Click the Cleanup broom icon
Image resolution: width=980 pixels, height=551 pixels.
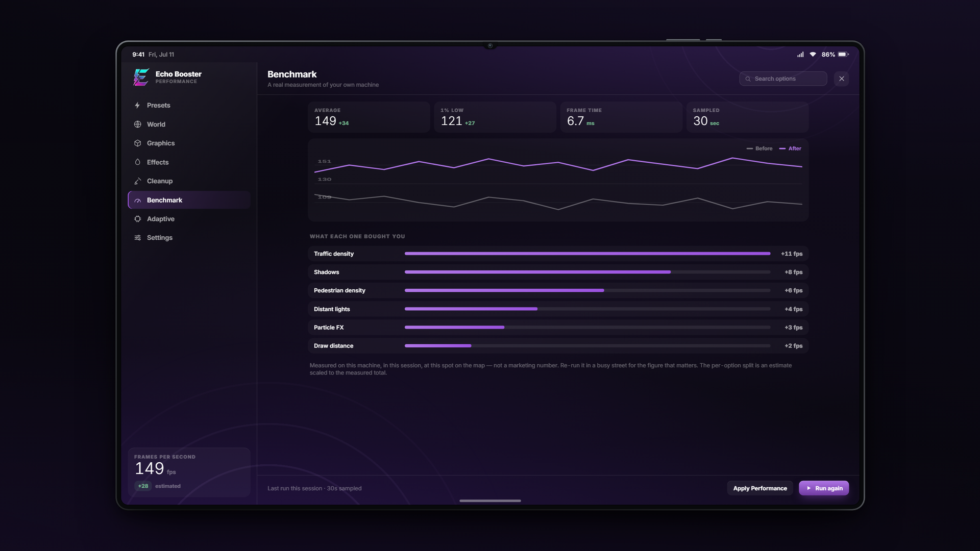[137, 181]
